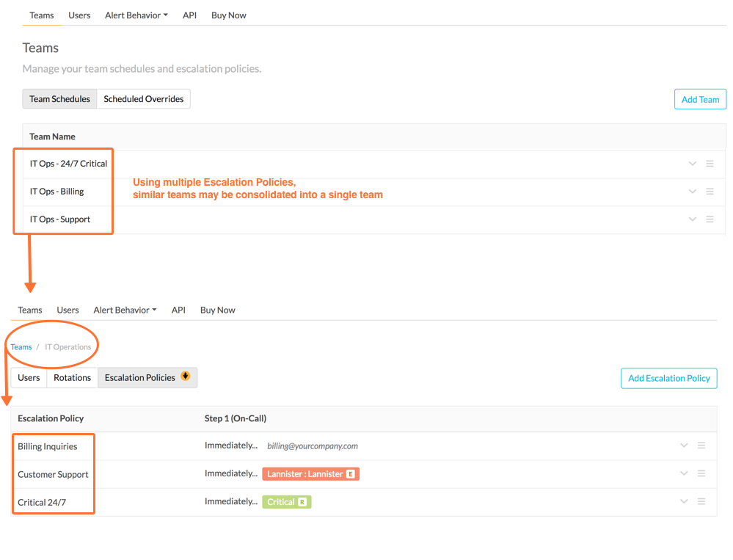This screenshot has height=560, width=733.
Task: Click the Lannister : Lannister tag
Action: click(311, 474)
